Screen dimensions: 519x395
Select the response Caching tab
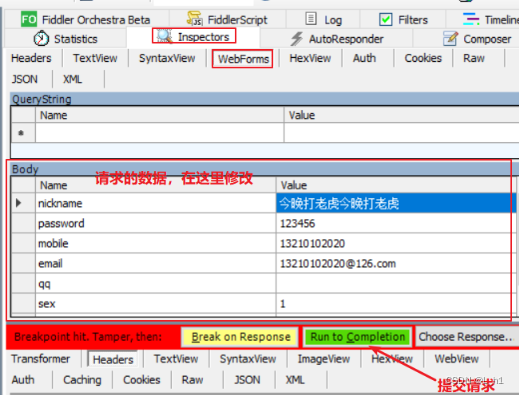coord(82,380)
